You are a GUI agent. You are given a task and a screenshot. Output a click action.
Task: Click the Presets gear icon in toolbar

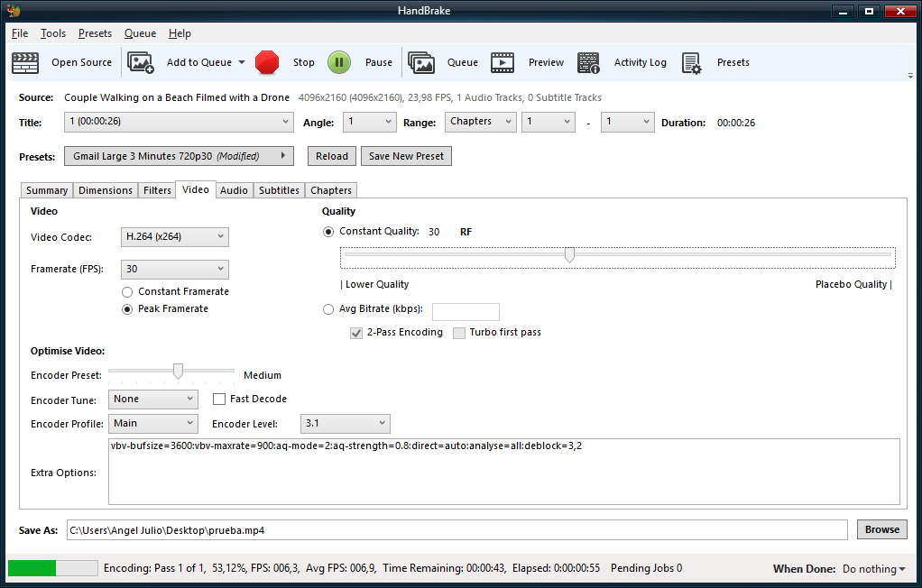pos(692,62)
